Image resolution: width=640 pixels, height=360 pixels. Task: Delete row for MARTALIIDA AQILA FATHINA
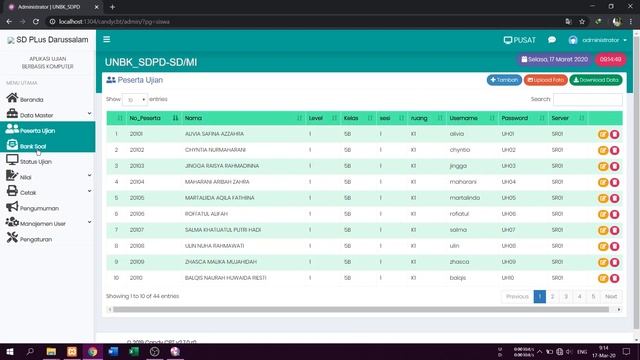click(x=614, y=198)
